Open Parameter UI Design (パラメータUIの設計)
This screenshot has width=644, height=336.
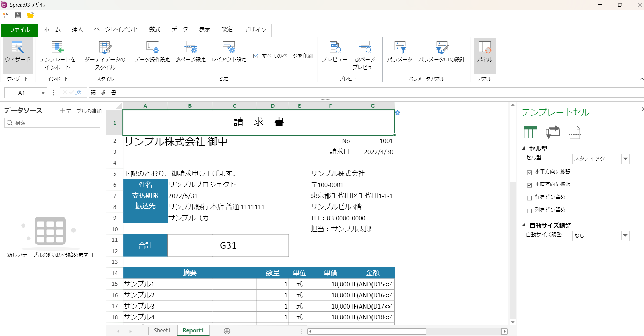pos(442,52)
